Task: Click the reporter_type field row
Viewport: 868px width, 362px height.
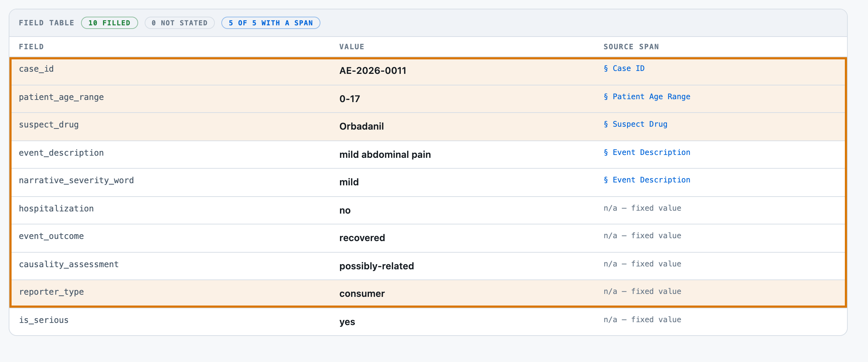Action: [428, 293]
